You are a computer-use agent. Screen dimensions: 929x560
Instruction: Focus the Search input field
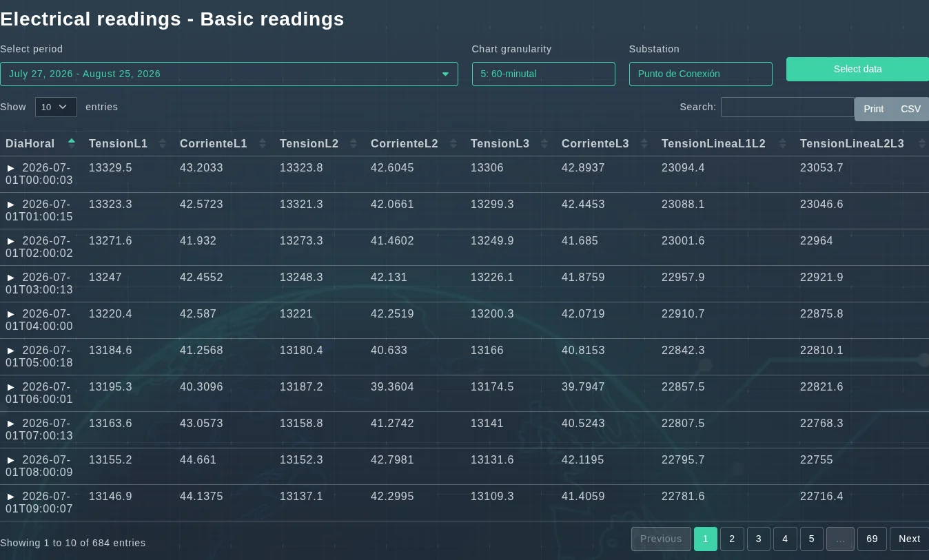coord(788,107)
